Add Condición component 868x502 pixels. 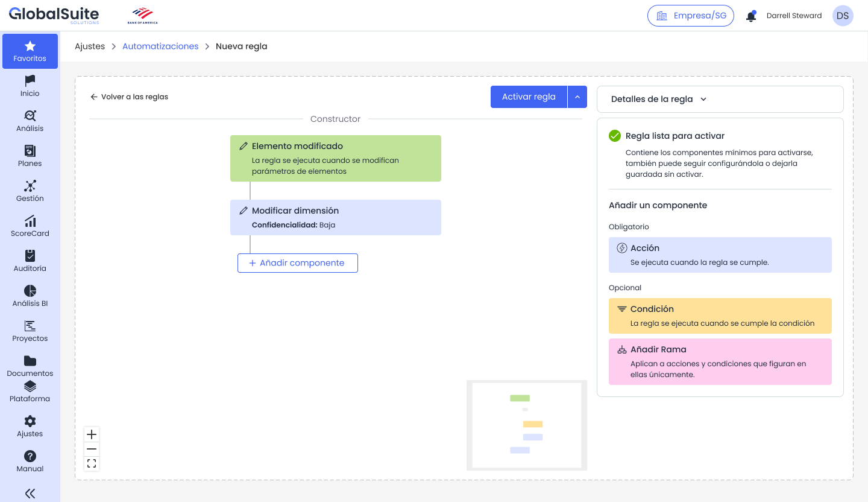click(x=720, y=316)
